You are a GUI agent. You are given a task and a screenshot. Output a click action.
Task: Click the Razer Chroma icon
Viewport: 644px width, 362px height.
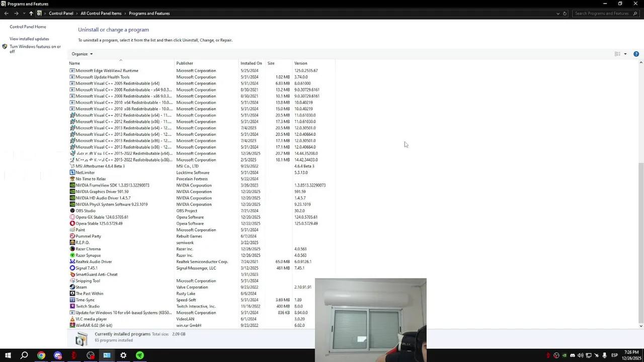tap(72, 249)
